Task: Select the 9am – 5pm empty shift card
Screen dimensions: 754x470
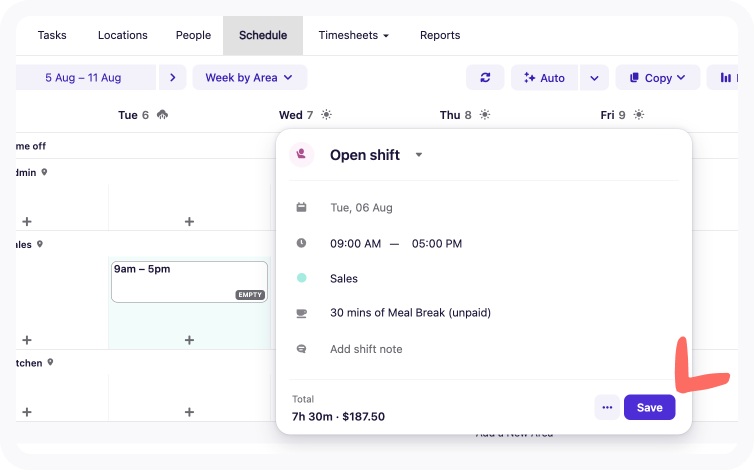Action: 189,281
